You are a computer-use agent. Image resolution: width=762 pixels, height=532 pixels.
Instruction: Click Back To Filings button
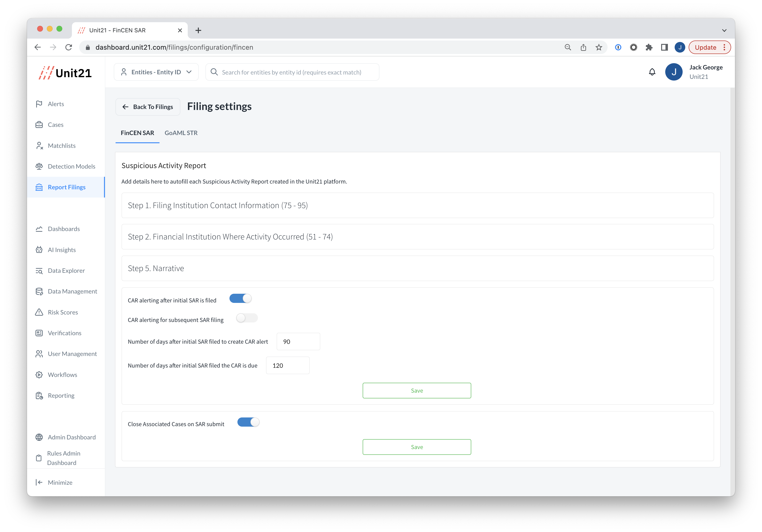(148, 107)
